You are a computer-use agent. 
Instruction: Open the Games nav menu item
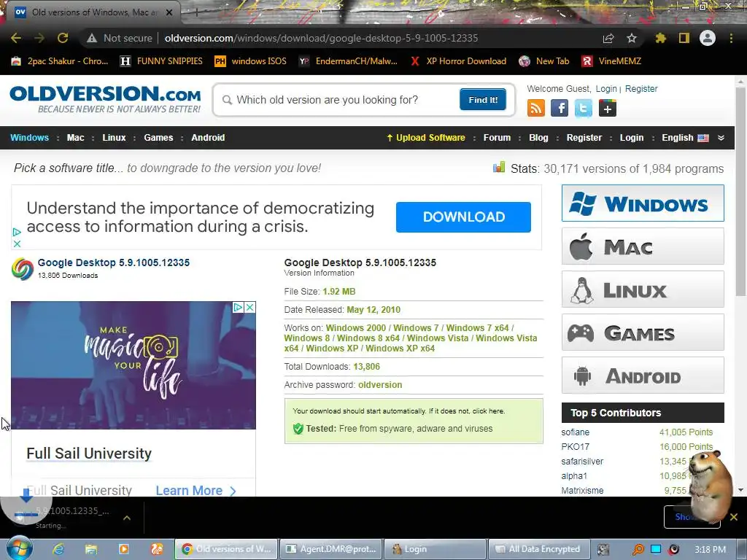tap(158, 138)
